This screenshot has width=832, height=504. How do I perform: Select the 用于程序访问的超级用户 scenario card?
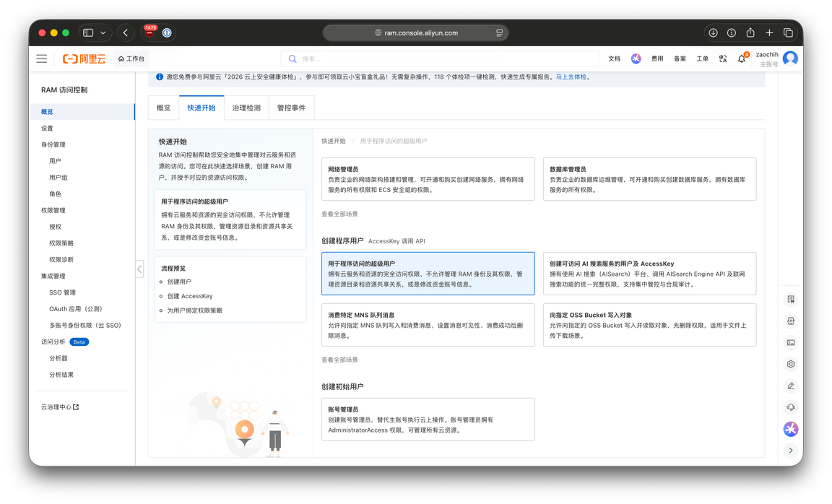pos(428,274)
